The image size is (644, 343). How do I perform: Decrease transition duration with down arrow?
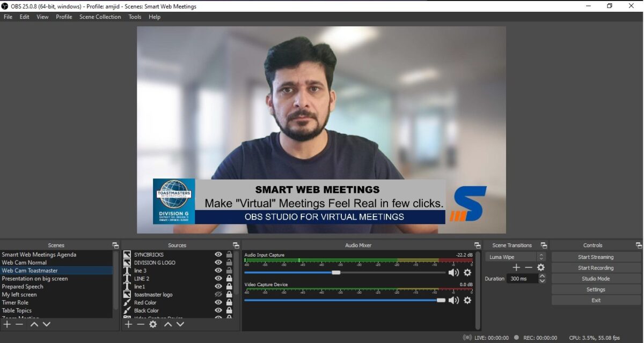point(542,281)
